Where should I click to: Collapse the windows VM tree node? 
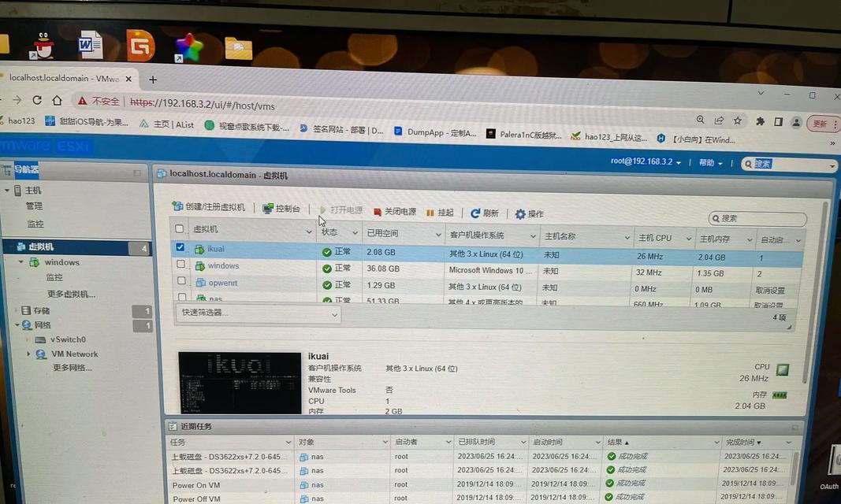(x=21, y=262)
